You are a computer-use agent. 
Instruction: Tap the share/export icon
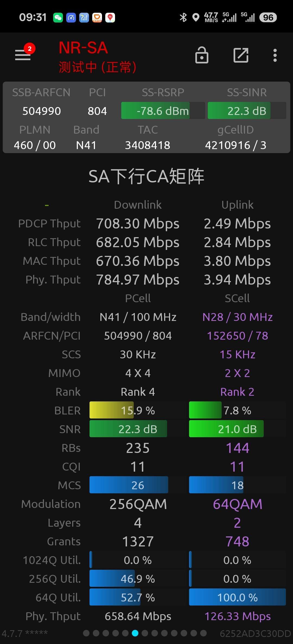point(241,55)
